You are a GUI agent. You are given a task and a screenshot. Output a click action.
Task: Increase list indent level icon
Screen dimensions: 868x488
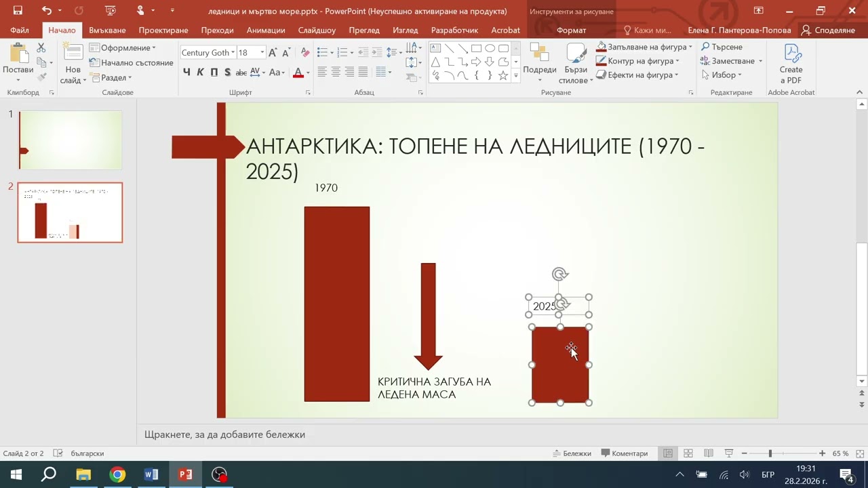[x=376, y=53]
